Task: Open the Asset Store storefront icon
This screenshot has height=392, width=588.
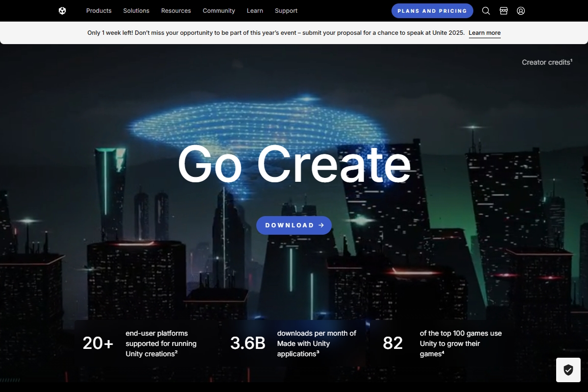Action: 503,11
